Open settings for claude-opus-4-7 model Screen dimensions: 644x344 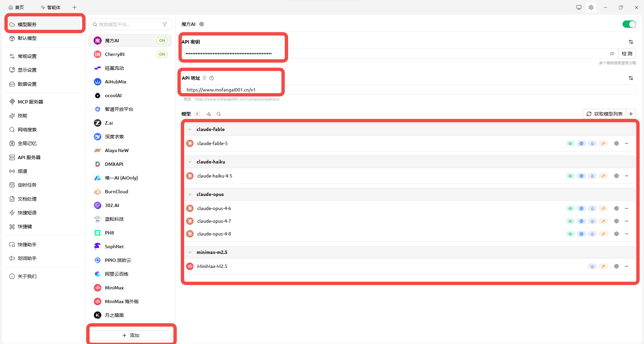click(616, 221)
